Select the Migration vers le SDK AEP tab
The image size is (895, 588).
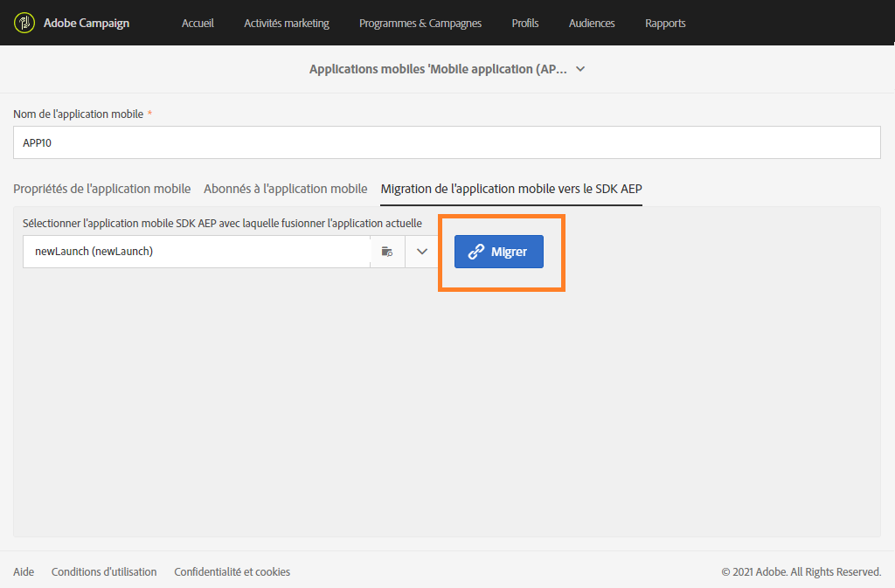point(511,189)
